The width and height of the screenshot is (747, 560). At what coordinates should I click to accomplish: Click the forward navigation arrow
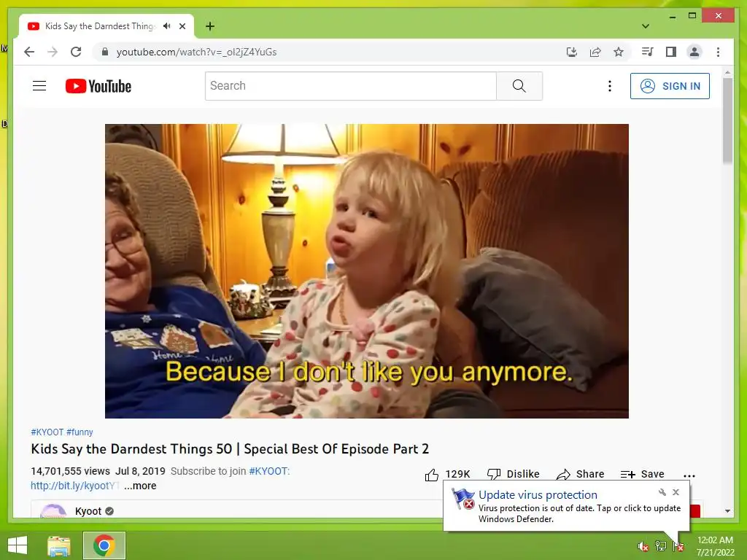[53, 52]
